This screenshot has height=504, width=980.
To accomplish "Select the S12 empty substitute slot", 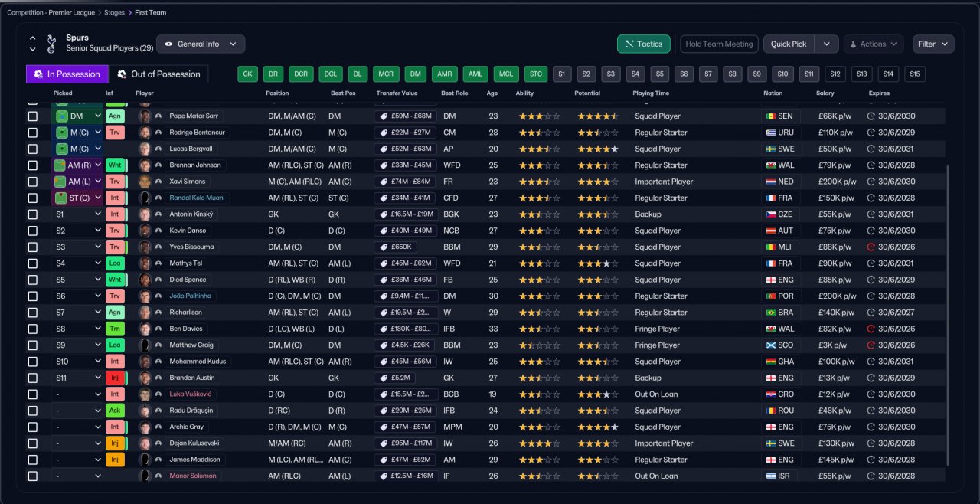I will click(836, 74).
